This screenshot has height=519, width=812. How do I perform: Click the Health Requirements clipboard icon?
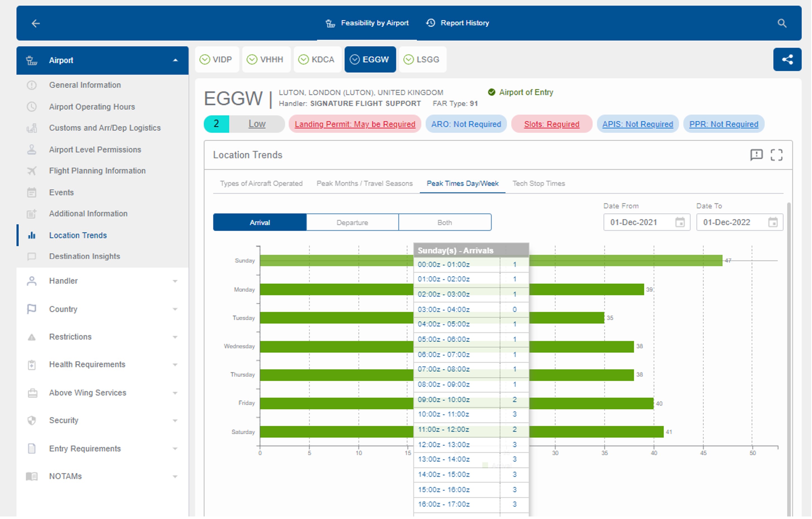pos(32,365)
